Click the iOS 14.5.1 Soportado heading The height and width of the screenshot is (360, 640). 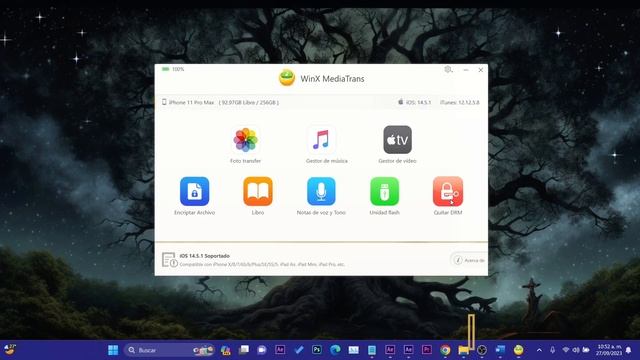tap(204, 256)
